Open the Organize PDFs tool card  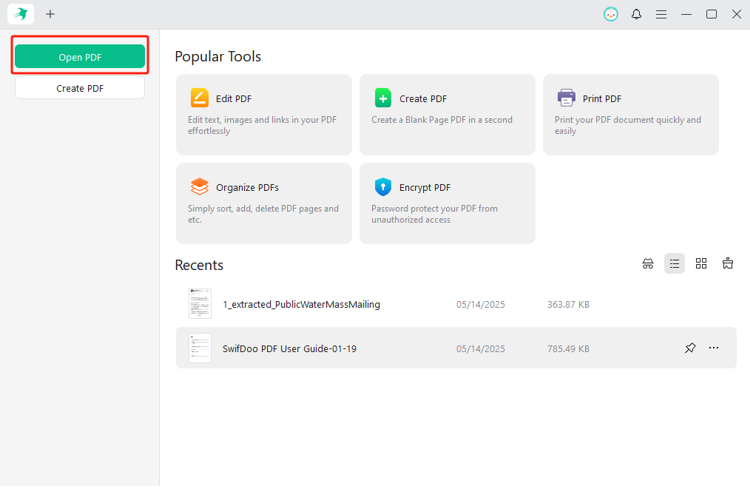tap(264, 203)
